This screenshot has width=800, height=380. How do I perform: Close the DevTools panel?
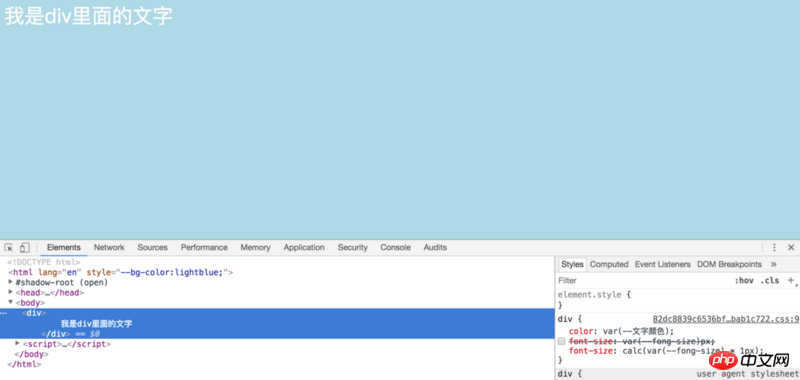click(x=791, y=247)
